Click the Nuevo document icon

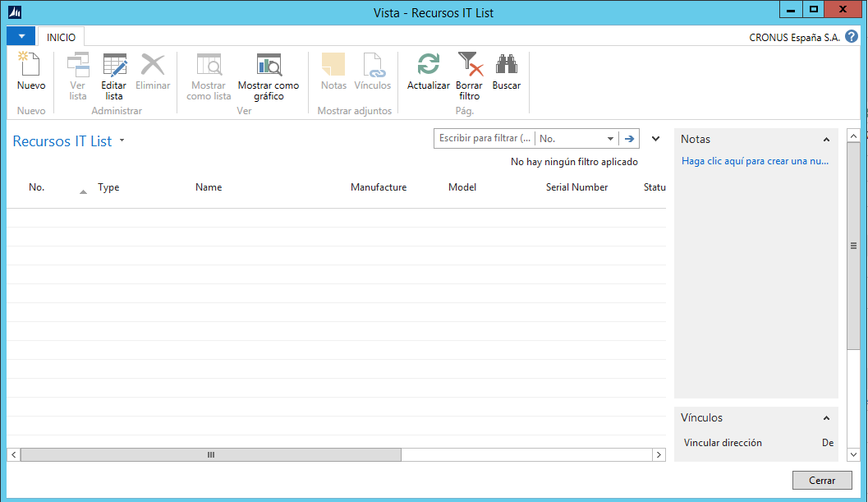[30, 64]
